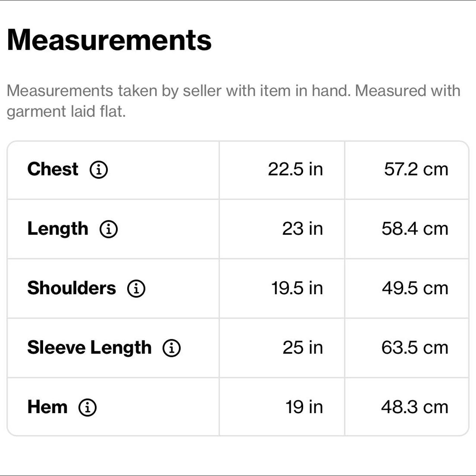Tap the info icon beside Shoulders
The width and height of the screenshot is (476, 476).
(x=136, y=289)
